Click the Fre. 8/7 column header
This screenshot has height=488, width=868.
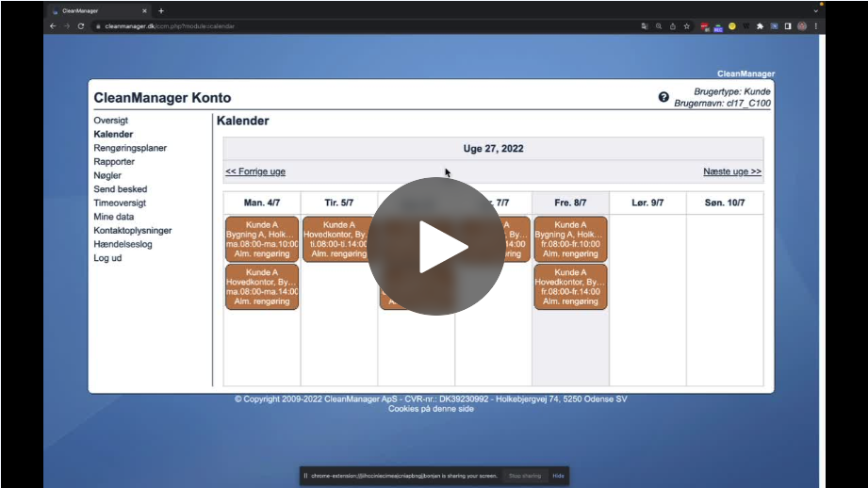pos(570,203)
